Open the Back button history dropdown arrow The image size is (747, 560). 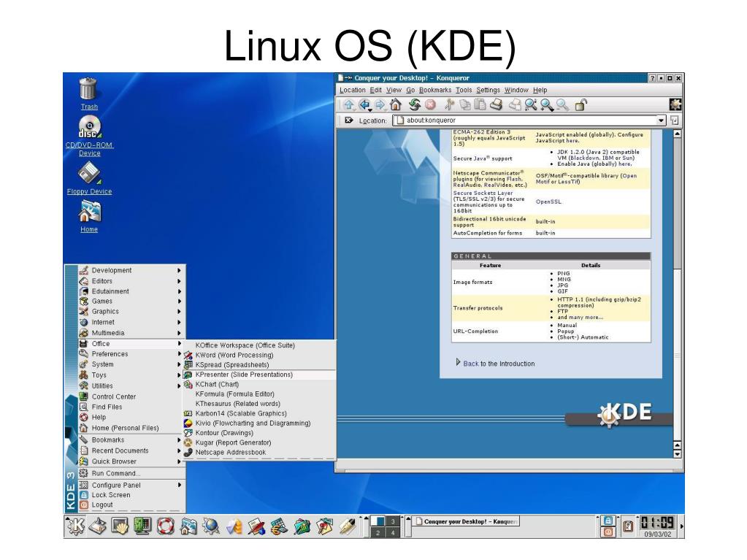coord(369,110)
